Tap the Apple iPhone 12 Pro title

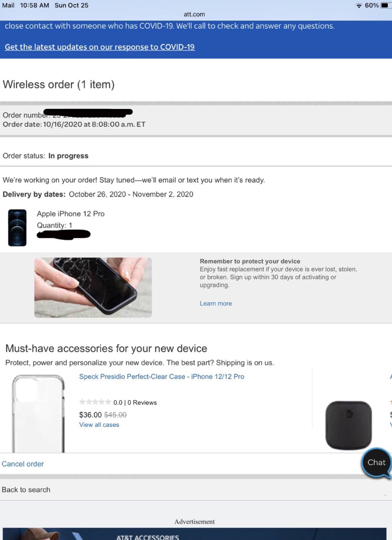coord(71,214)
